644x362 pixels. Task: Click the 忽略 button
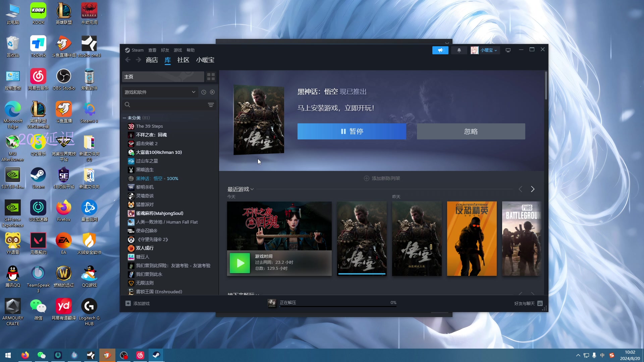pyautogui.click(x=471, y=131)
